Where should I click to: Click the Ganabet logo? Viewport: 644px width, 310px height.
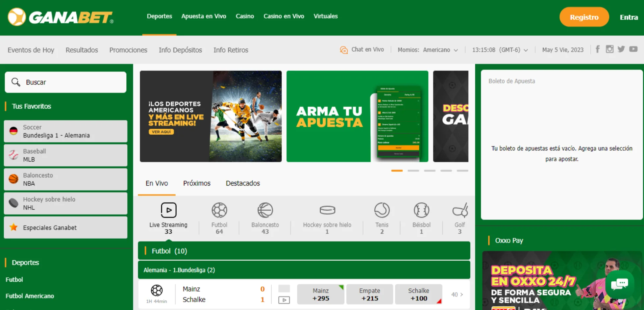coord(61,17)
